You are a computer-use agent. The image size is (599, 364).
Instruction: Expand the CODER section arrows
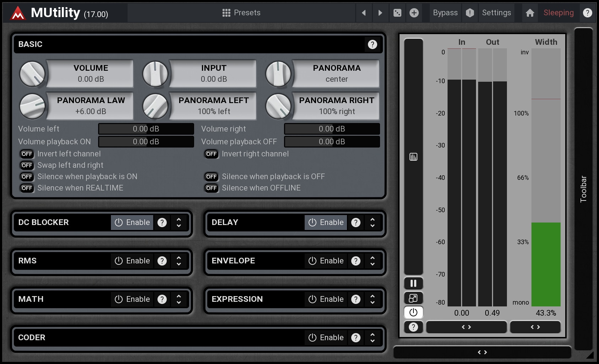(372, 338)
